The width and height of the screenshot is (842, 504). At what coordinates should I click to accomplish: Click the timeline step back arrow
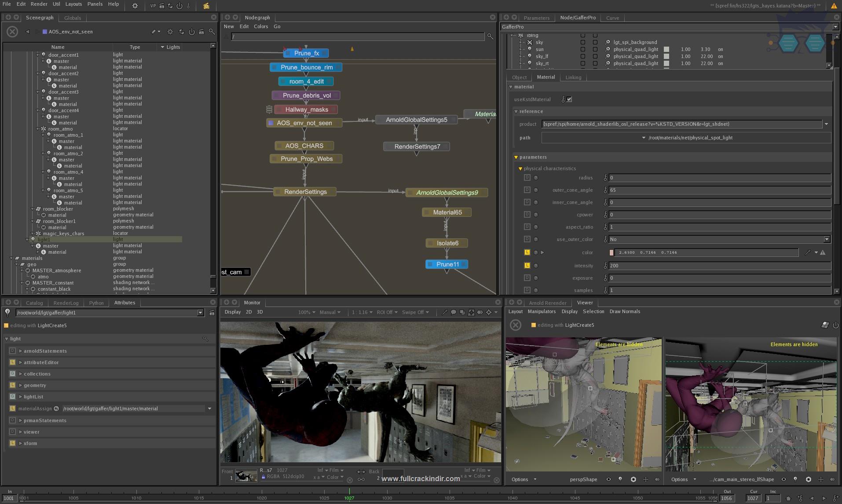pyautogui.click(x=812, y=498)
